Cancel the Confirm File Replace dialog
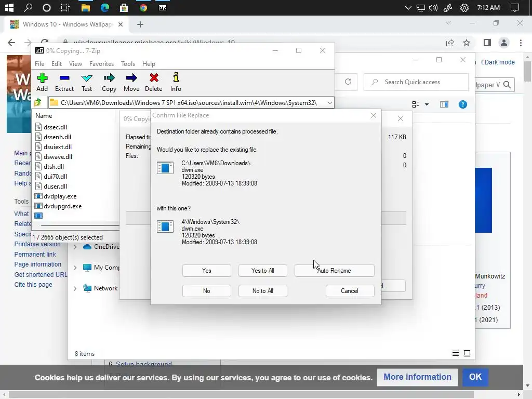This screenshot has height=399, width=532. click(350, 291)
